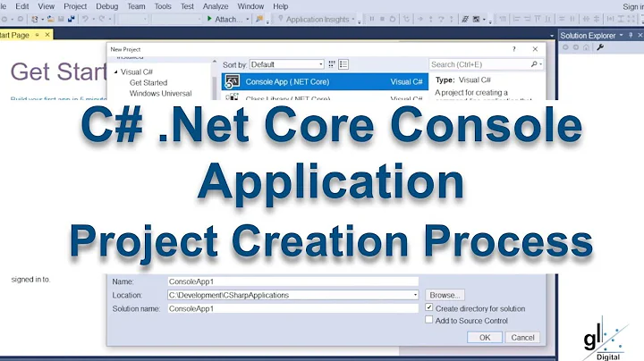Click the Save toolbar icon

pyautogui.click(x=61, y=19)
